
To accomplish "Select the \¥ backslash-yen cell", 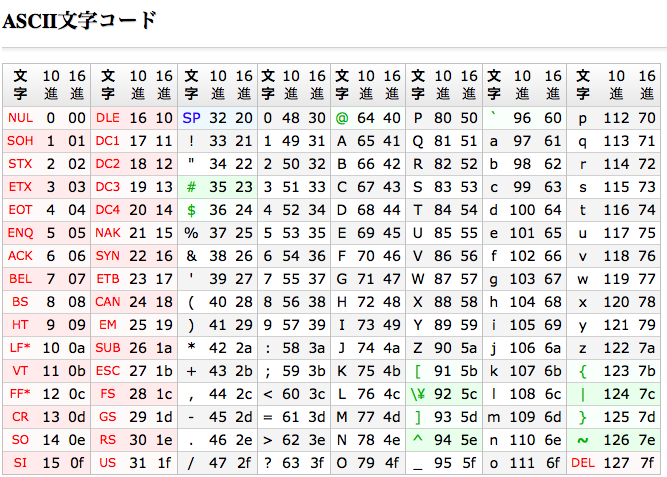I will click(418, 394).
